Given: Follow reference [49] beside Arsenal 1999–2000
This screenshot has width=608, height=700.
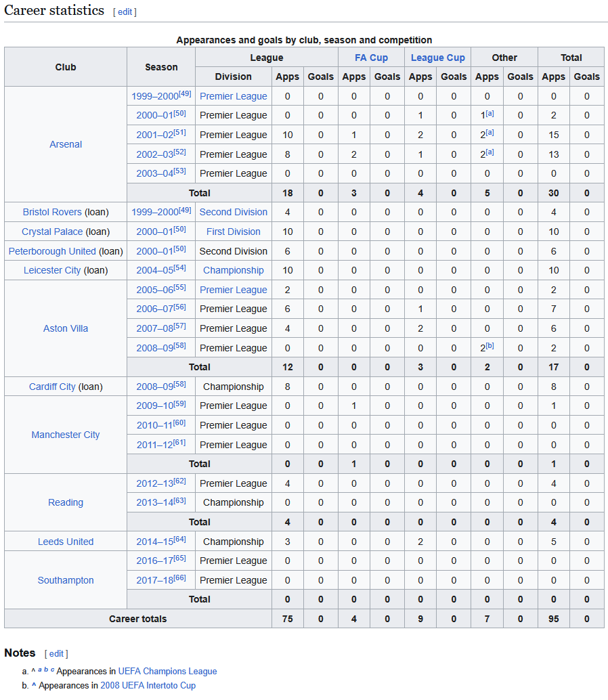Looking at the screenshot, I should [x=186, y=93].
